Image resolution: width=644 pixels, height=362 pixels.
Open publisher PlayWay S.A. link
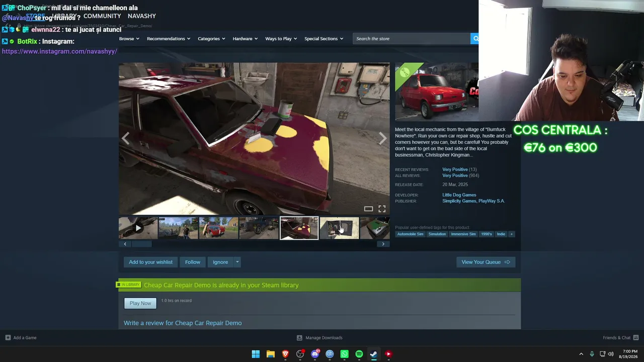(x=492, y=201)
